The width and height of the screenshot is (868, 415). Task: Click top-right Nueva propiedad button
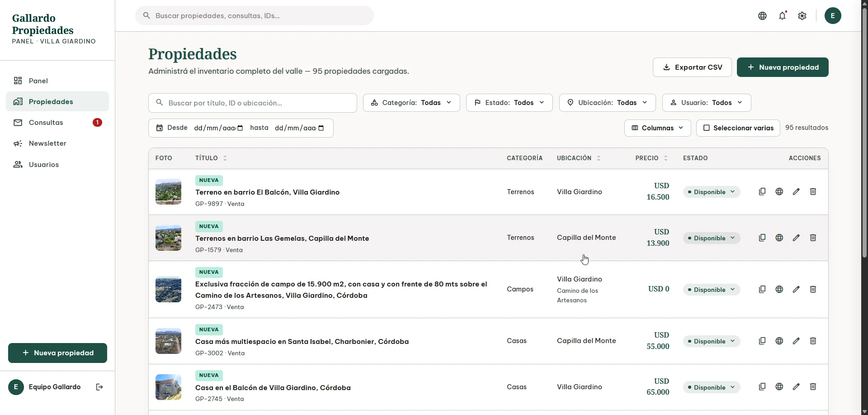click(783, 67)
